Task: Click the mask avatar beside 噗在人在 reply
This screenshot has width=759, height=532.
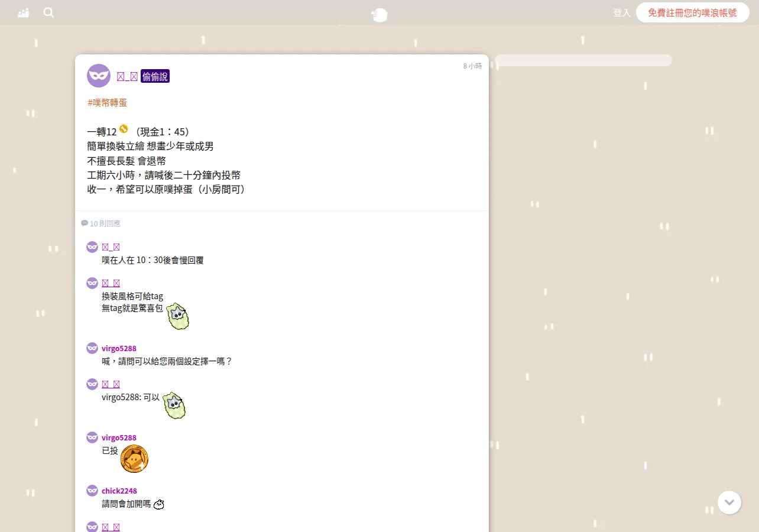Action: pyautogui.click(x=92, y=247)
